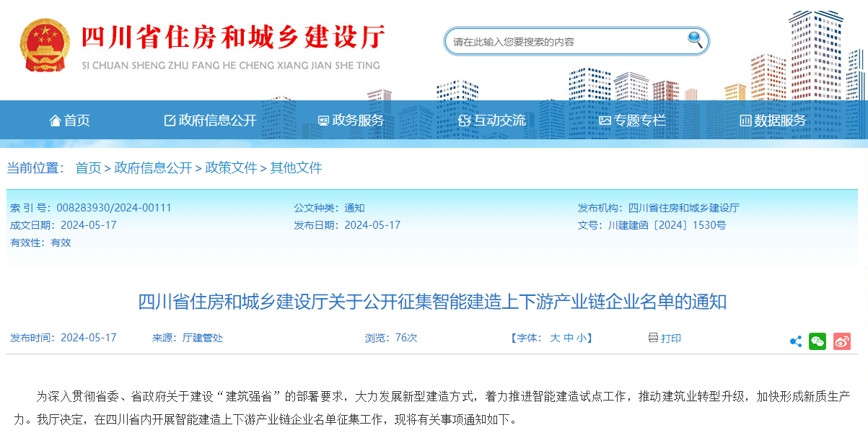This screenshot has height=446, width=868.
Task: Set font size to 大
Action: [x=555, y=338]
